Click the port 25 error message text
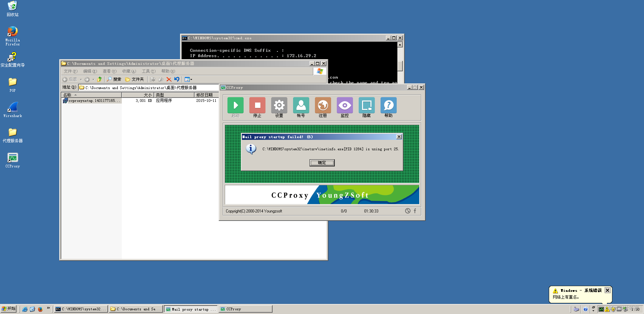 tap(330, 149)
